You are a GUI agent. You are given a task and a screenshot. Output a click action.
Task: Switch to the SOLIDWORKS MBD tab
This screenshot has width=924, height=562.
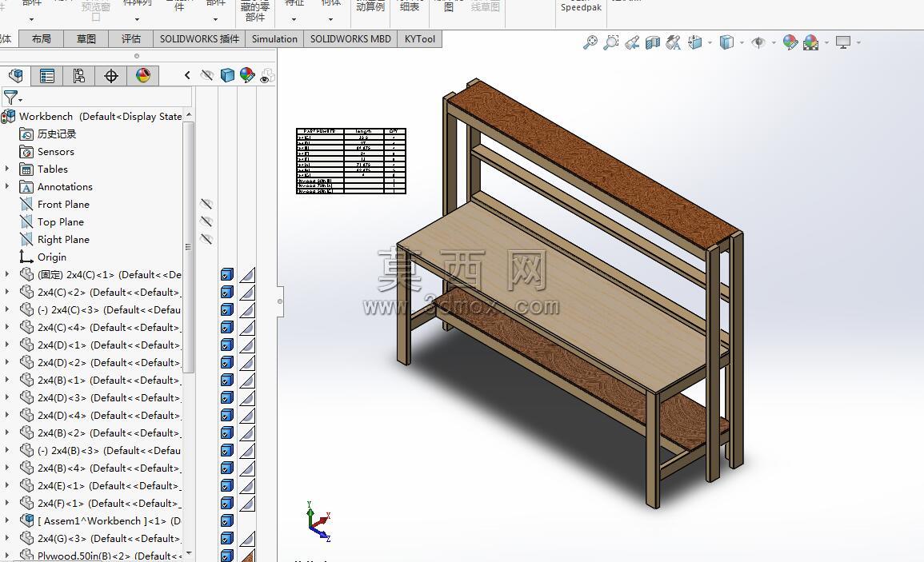[x=350, y=39]
